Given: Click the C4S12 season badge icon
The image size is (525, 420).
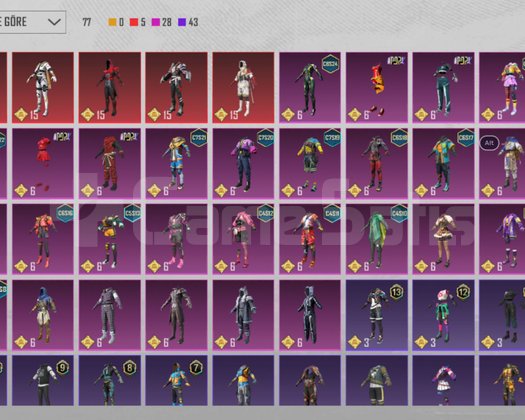Looking at the screenshot, I should click(265, 213).
